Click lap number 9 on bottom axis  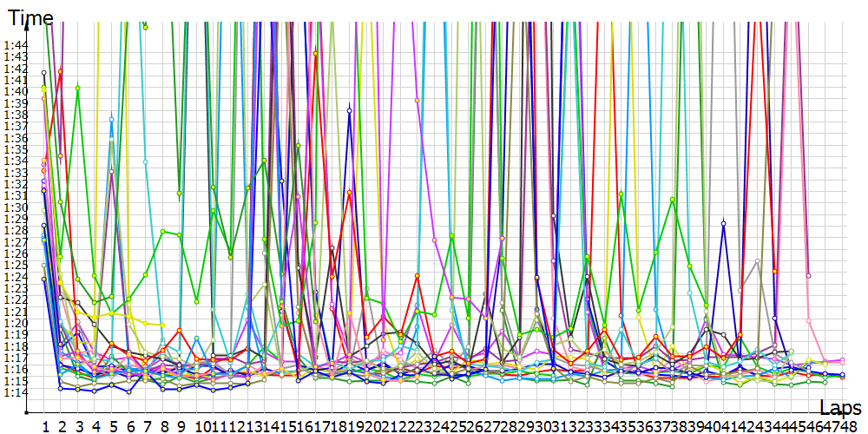coord(180,426)
